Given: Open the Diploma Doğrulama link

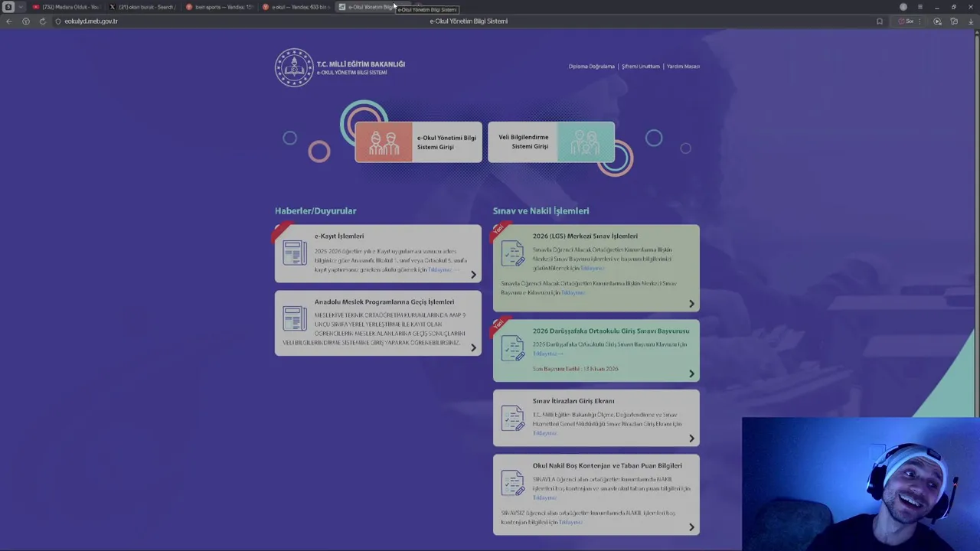Looking at the screenshot, I should (x=591, y=67).
